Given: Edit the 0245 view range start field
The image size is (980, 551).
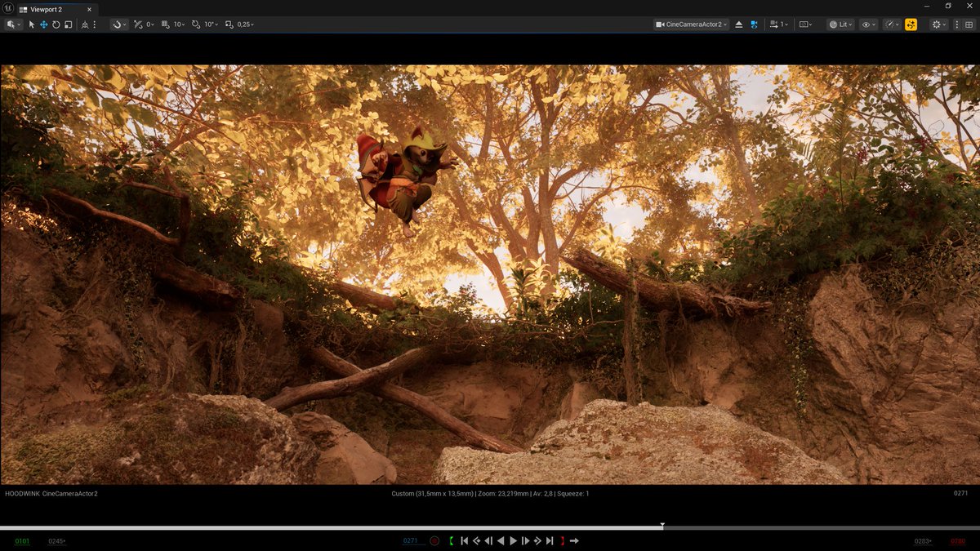Looking at the screenshot, I should tap(56, 541).
